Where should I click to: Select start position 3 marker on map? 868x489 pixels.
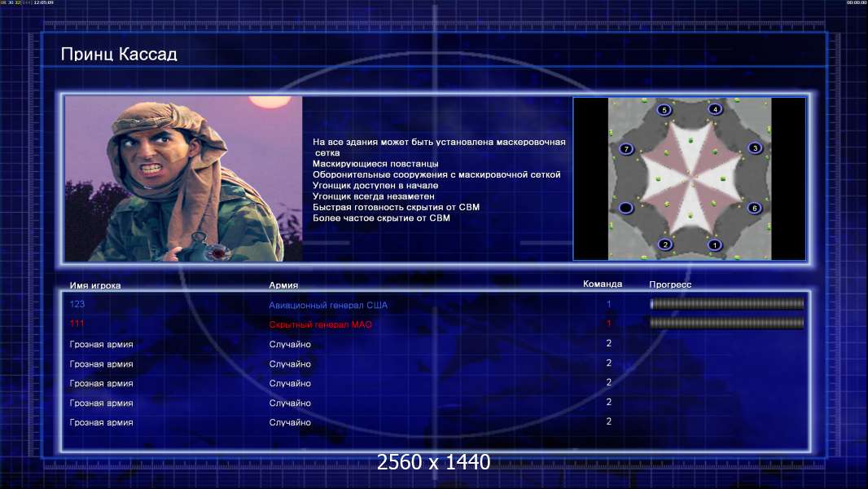755,148
